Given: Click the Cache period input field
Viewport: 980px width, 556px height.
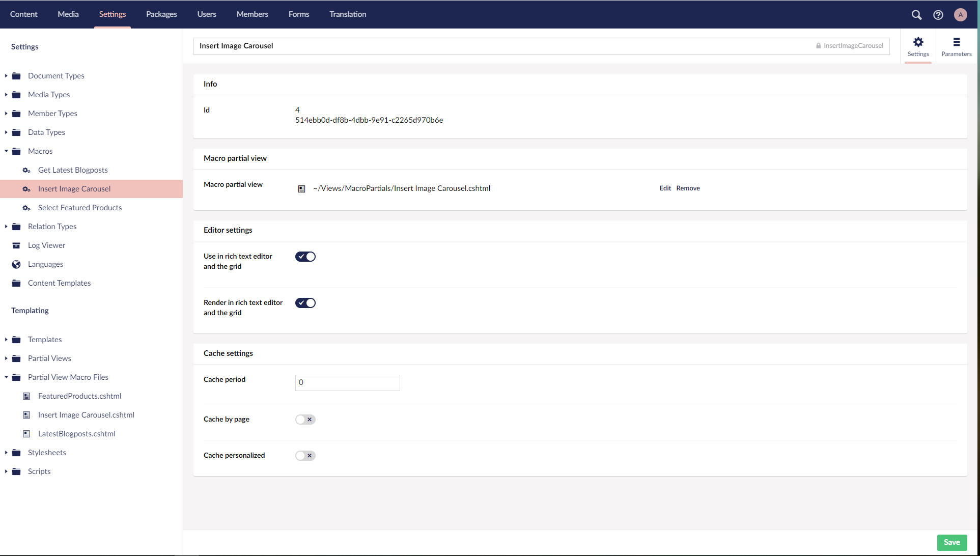Looking at the screenshot, I should 347,383.
